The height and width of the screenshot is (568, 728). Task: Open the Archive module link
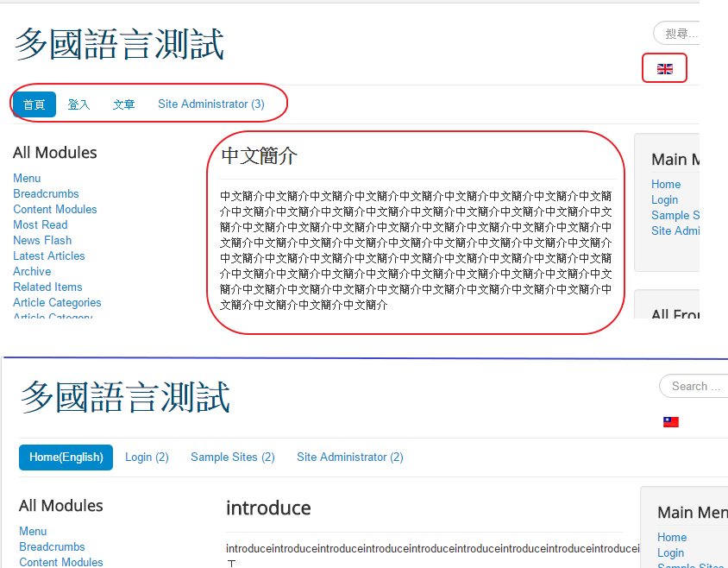coord(32,271)
